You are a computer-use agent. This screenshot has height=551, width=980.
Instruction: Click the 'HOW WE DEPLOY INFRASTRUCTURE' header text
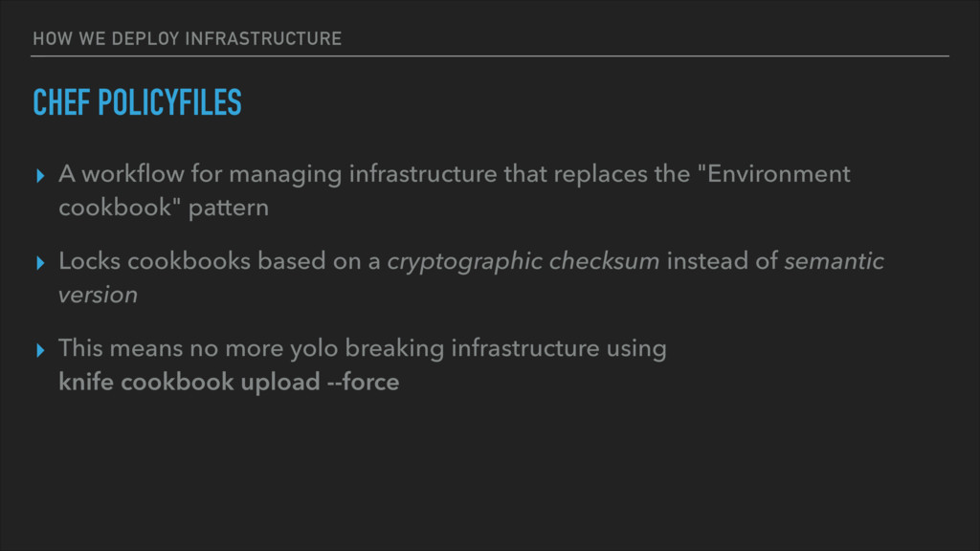tap(187, 38)
